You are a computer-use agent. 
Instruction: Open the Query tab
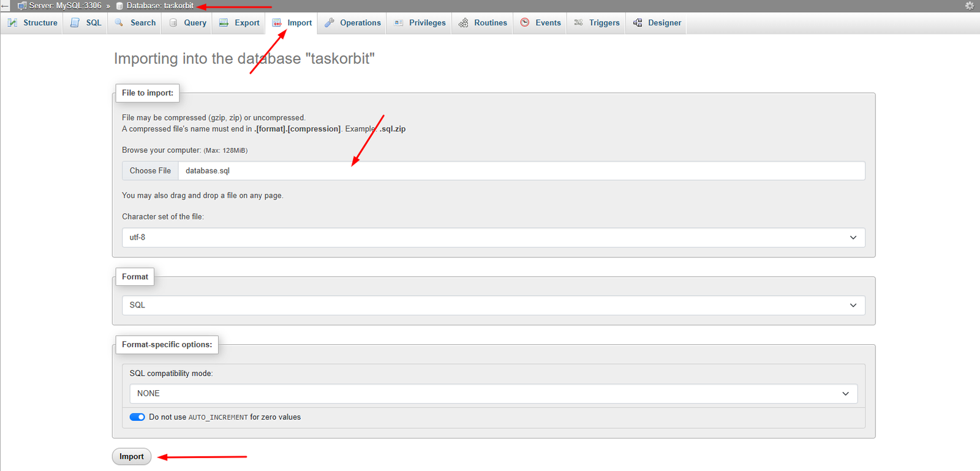(187, 23)
